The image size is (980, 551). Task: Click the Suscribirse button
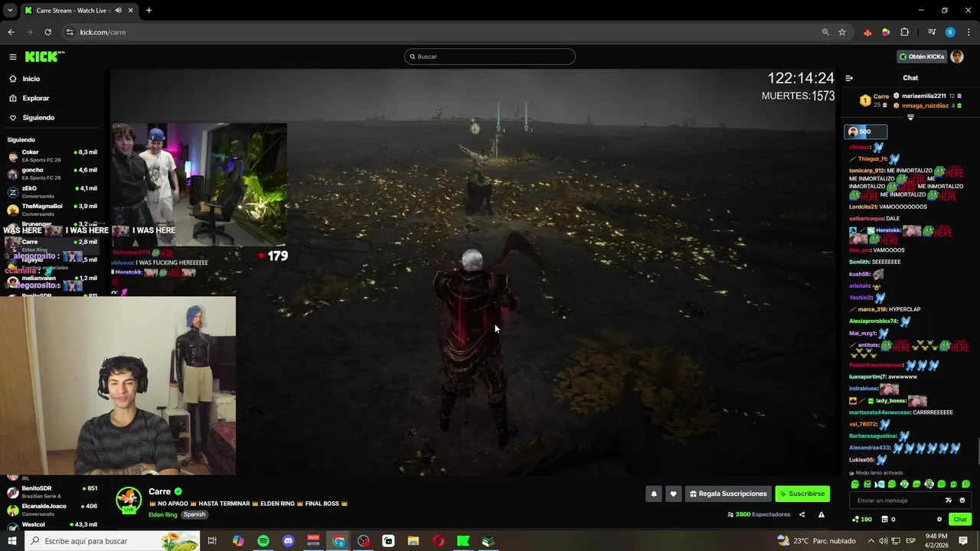coord(802,494)
